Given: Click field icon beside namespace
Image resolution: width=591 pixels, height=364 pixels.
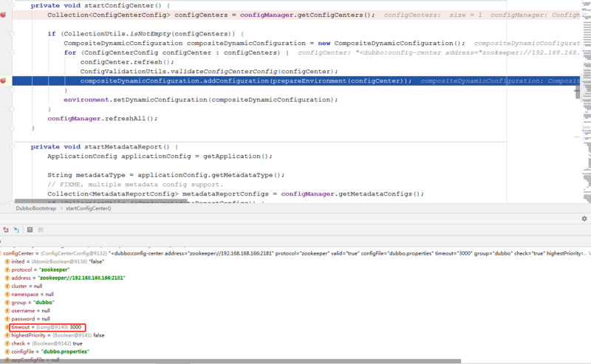Looking at the screenshot, I should coord(7,295).
